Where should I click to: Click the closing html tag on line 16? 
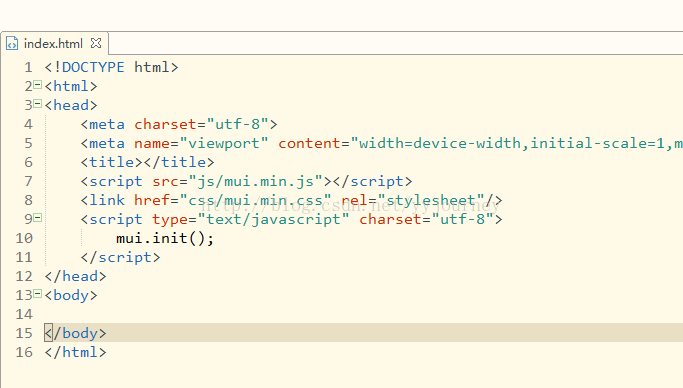click(75, 352)
